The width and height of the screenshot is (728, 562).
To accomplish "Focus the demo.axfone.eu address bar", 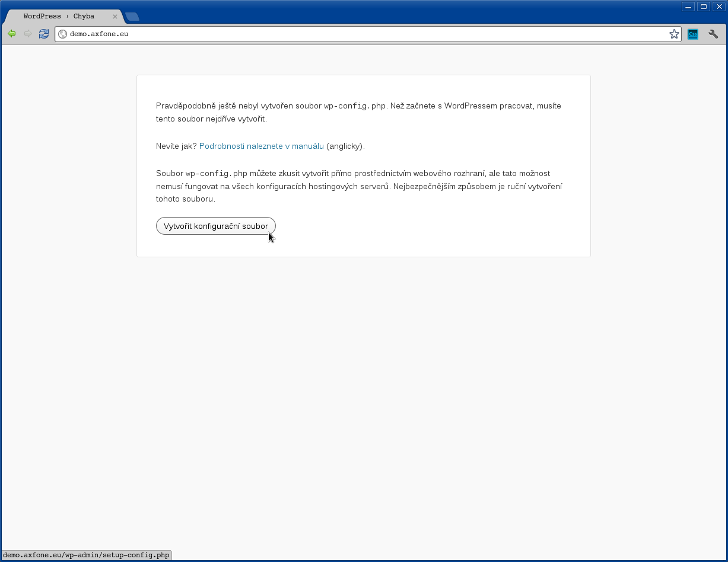I will 356,34.
